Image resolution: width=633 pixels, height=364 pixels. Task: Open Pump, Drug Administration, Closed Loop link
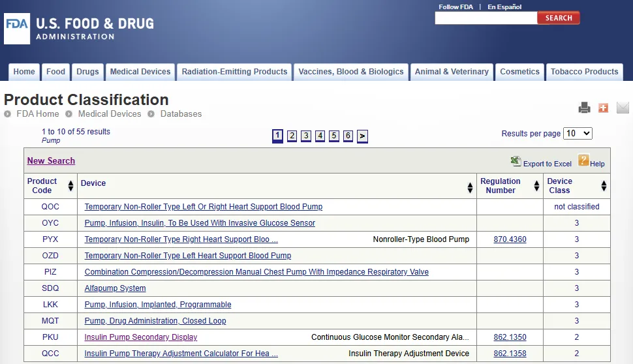pos(155,321)
